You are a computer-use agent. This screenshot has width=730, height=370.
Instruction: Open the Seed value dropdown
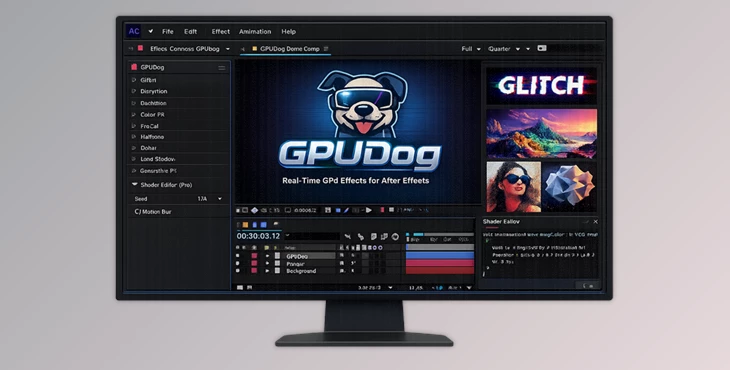[220, 199]
